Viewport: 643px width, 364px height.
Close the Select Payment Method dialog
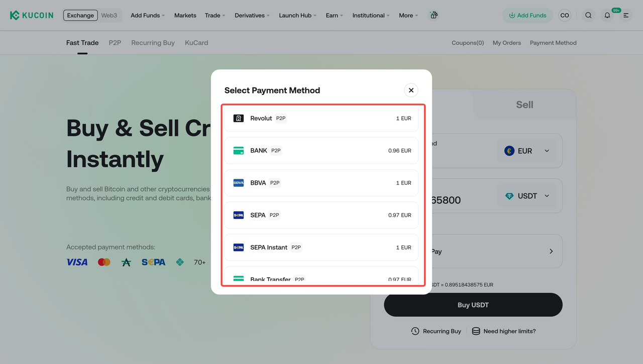[x=411, y=90]
